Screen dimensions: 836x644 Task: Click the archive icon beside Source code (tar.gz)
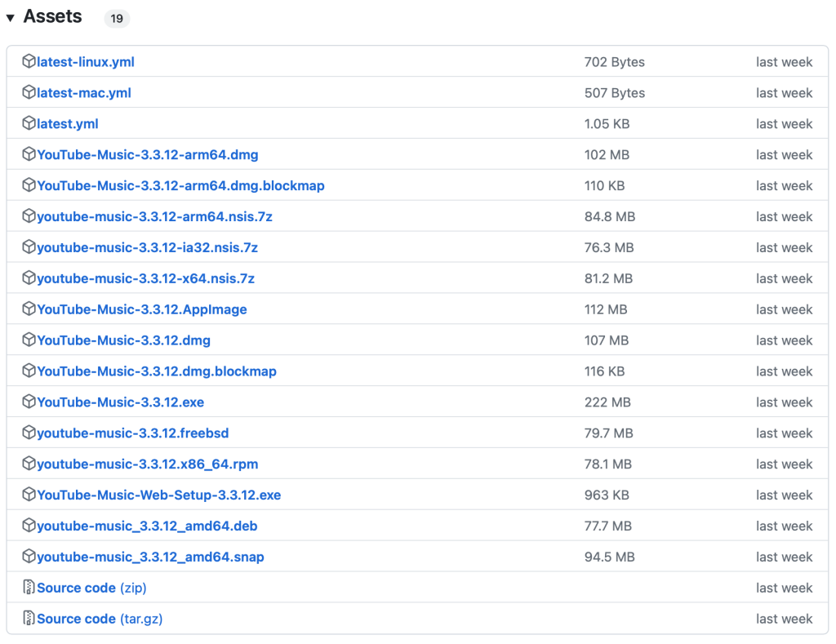coord(29,619)
